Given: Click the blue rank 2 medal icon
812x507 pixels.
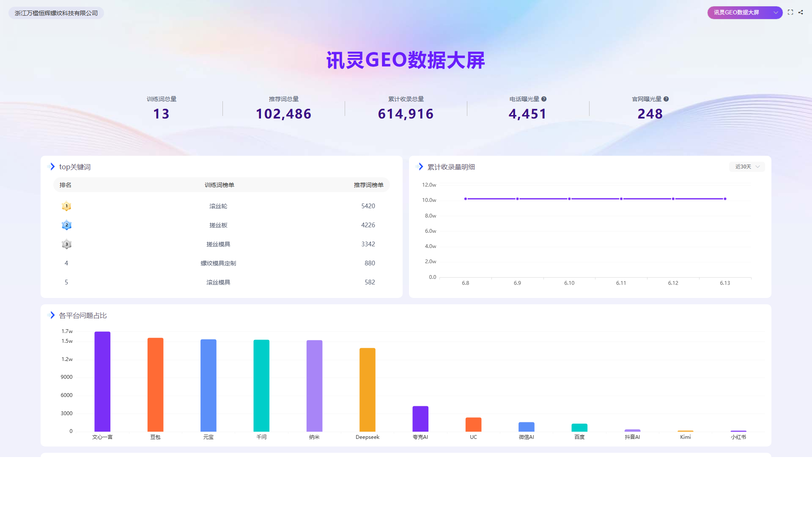Looking at the screenshot, I should 66,225.
